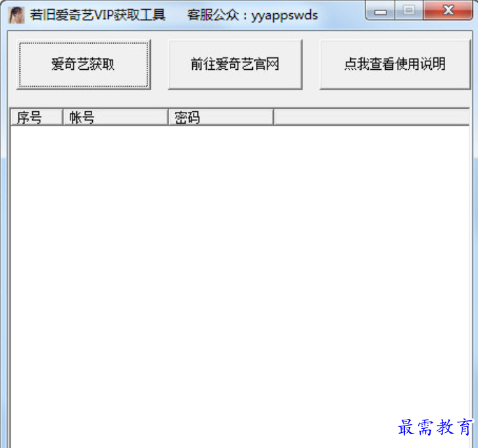The width and height of the screenshot is (478, 448).
Task: Close the VIP tool window
Action: [x=448, y=11]
